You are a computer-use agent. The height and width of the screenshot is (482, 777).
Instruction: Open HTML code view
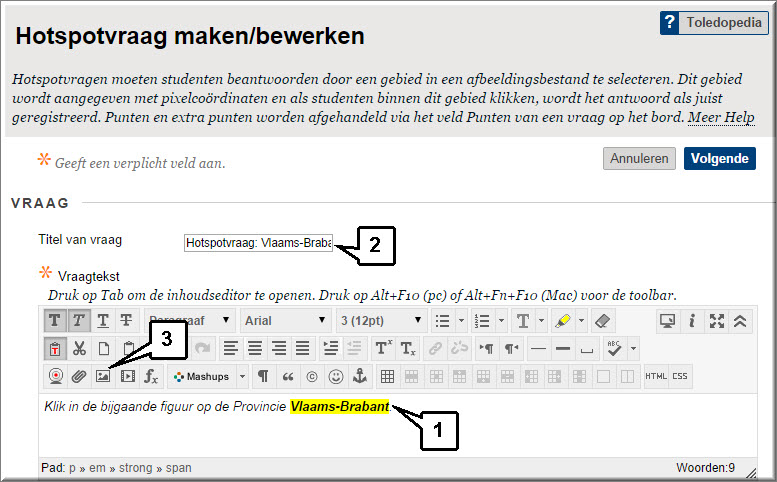pos(656,376)
